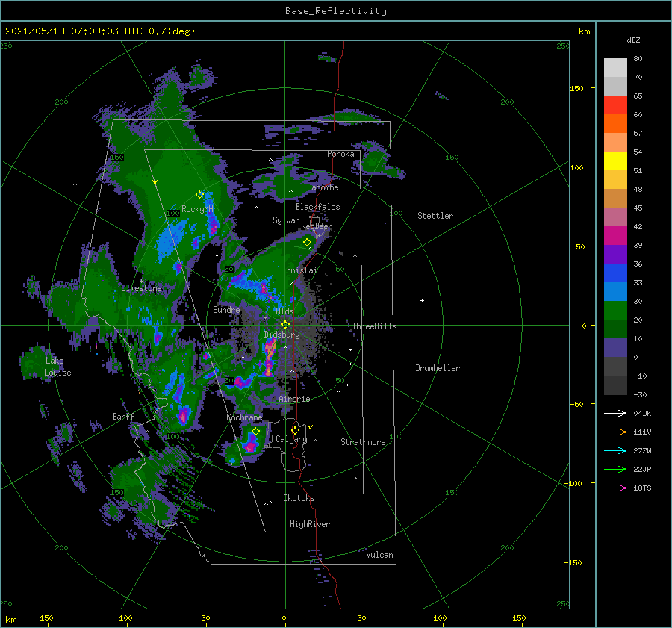The image size is (672, 628).
Task: Pick the orange 57-60 dBZ legend color
Action: [615, 123]
